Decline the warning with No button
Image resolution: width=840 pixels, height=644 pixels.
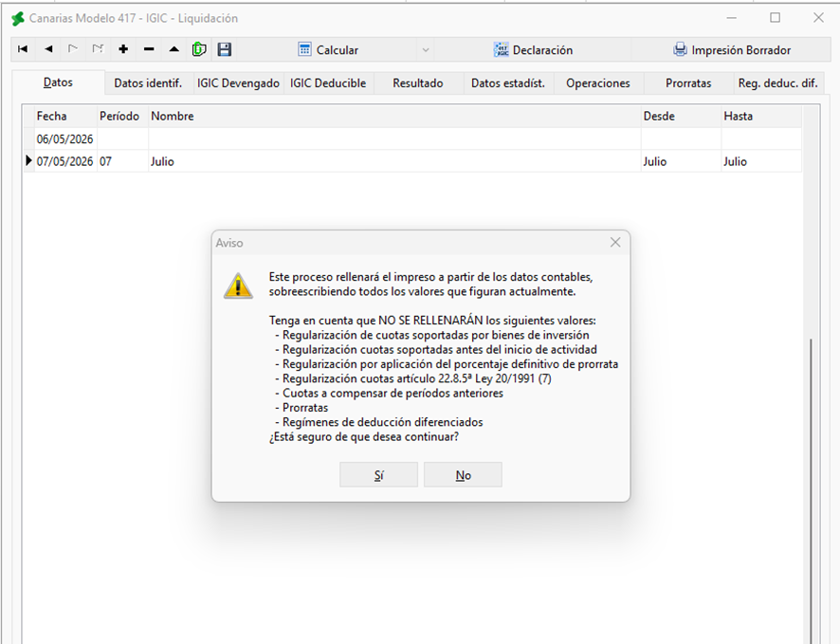tap(463, 474)
